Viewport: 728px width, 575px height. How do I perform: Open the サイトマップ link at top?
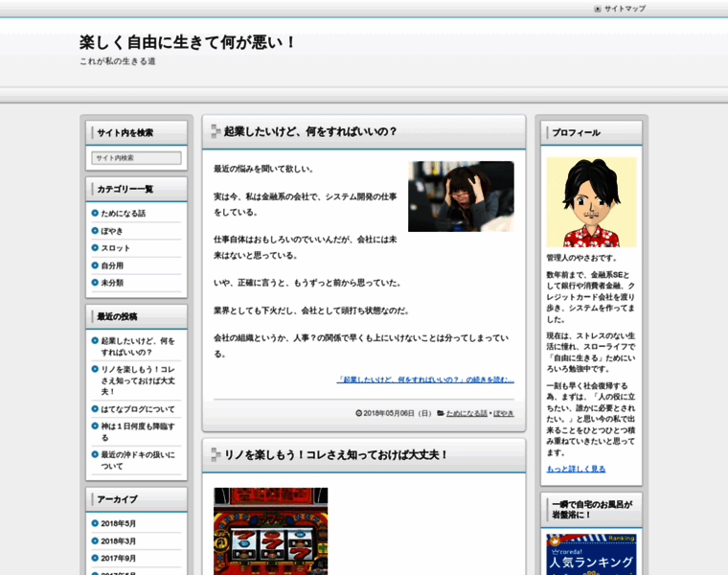(x=625, y=9)
